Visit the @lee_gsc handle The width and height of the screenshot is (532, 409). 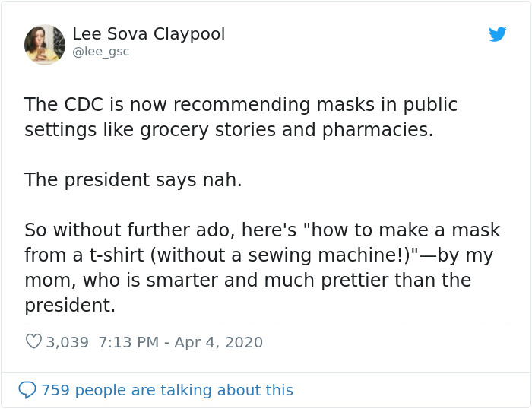(101, 52)
